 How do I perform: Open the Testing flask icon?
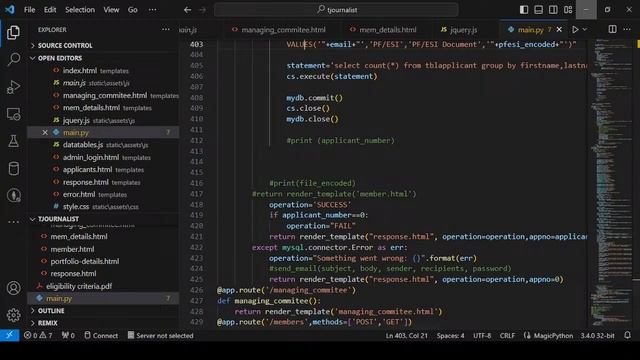click(x=13, y=141)
